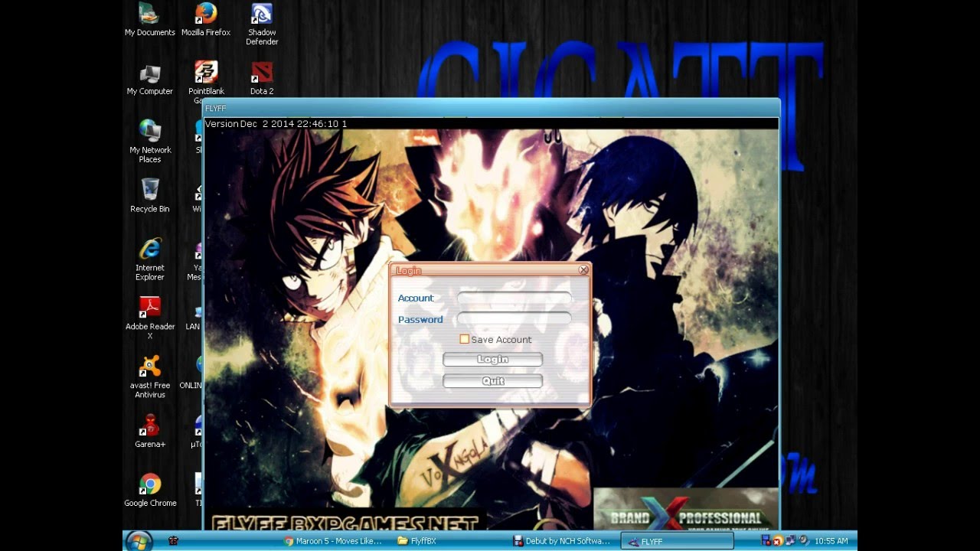Screen dimensions: 980x551
Task: Click the system tray clock 10:55 AM
Action: click(x=831, y=541)
